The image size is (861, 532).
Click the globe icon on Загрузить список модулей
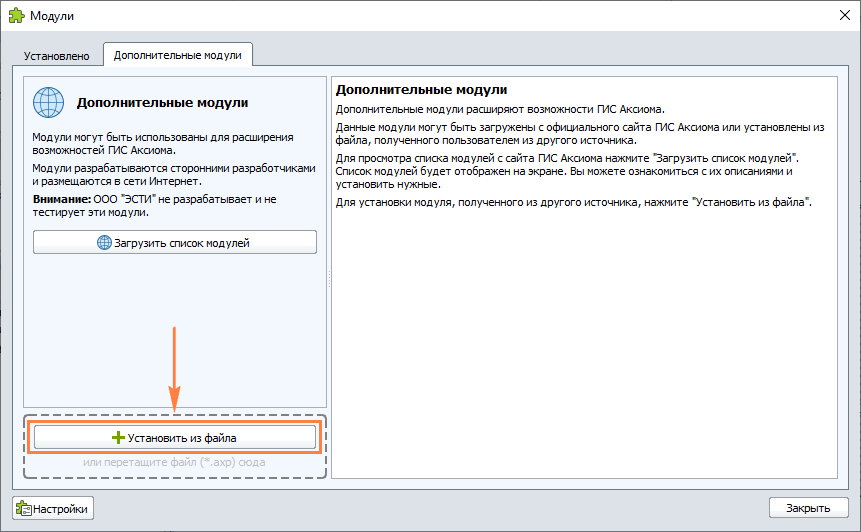(104, 242)
